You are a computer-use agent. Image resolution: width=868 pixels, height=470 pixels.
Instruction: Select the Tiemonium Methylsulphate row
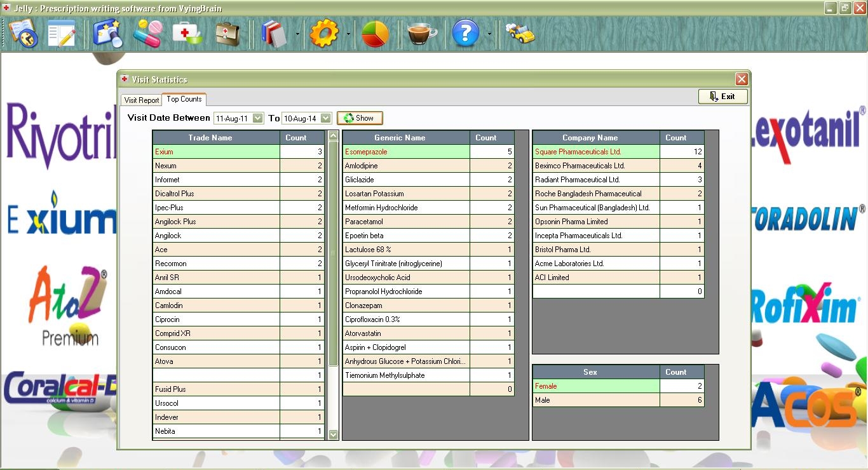[428, 375]
